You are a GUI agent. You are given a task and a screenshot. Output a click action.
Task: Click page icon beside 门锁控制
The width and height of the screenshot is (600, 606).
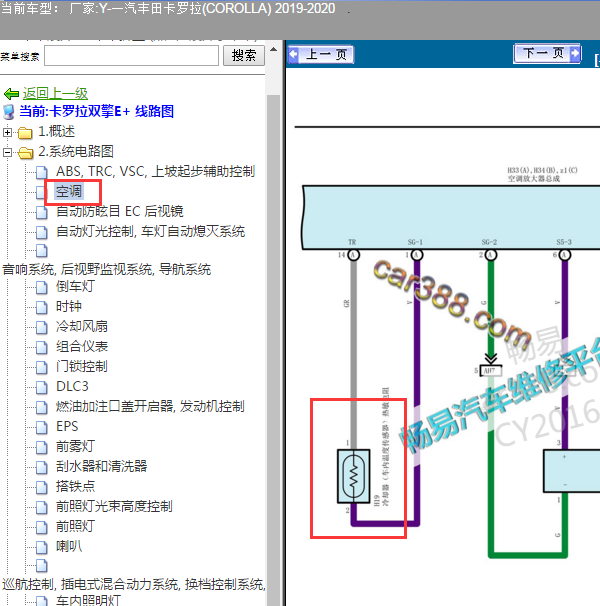coord(41,368)
